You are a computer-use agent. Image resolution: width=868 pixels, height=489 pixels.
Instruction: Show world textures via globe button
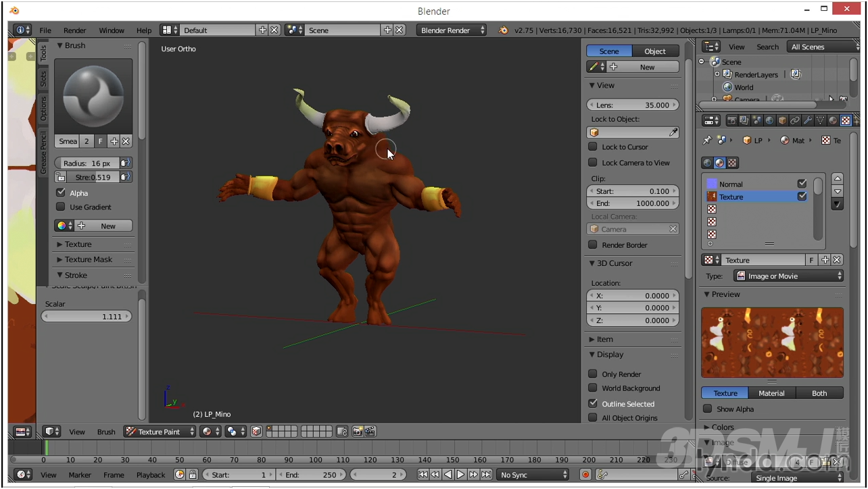point(707,163)
